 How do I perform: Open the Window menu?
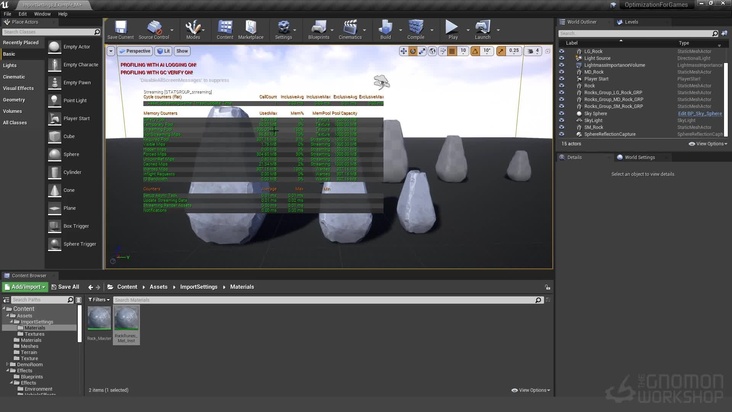click(x=42, y=14)
